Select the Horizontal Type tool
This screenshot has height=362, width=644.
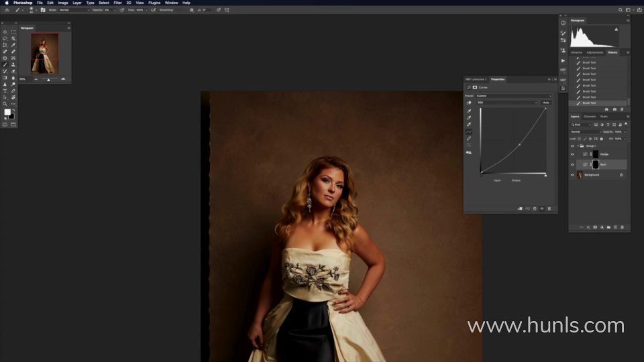(x=5, y=90)
